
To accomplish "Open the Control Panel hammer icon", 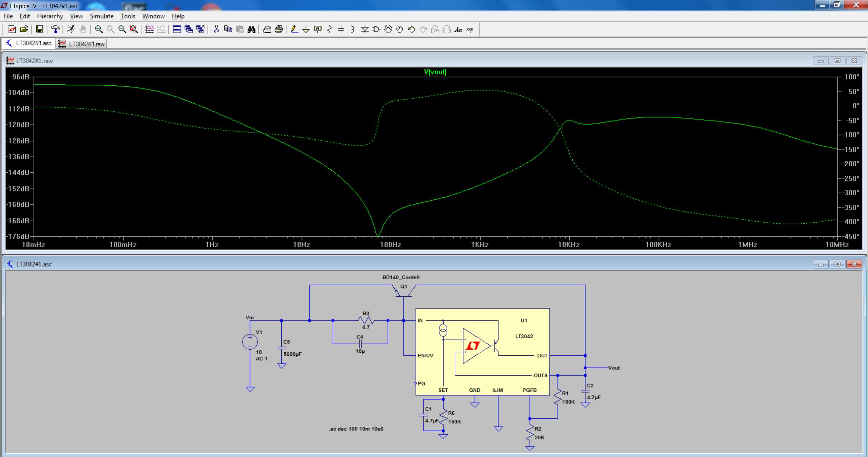I will click(x=55, y=29).
